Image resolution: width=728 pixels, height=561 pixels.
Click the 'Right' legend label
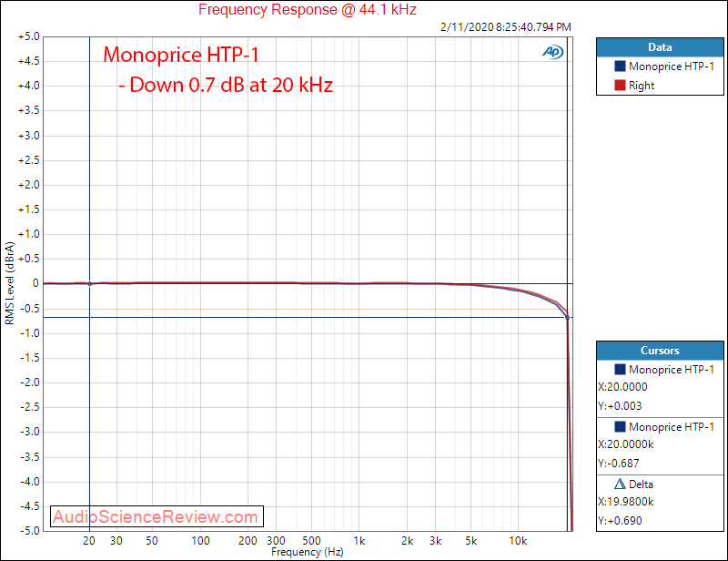tap(642, 86)
